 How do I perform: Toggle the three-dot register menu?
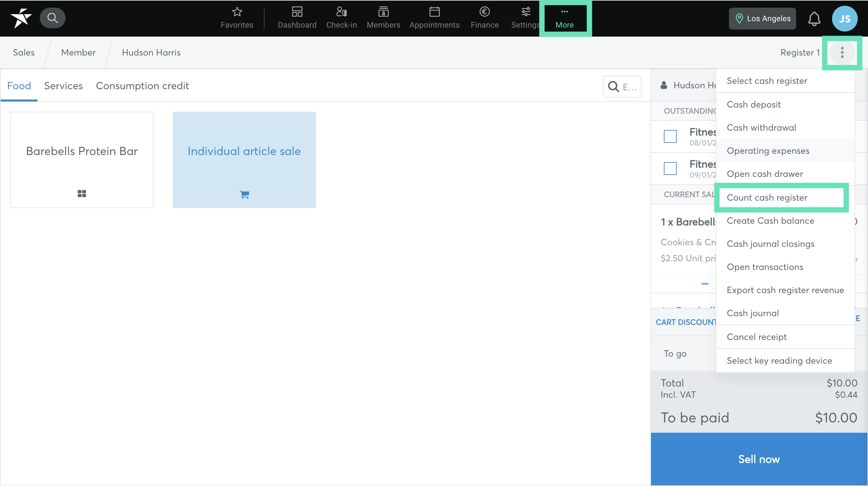coord(842,53)
